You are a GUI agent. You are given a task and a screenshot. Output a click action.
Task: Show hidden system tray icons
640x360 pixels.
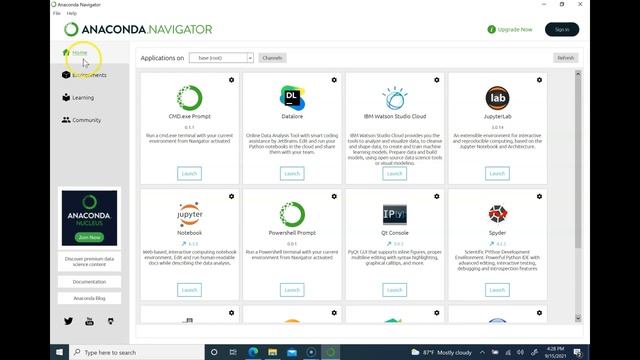[482, 352]
